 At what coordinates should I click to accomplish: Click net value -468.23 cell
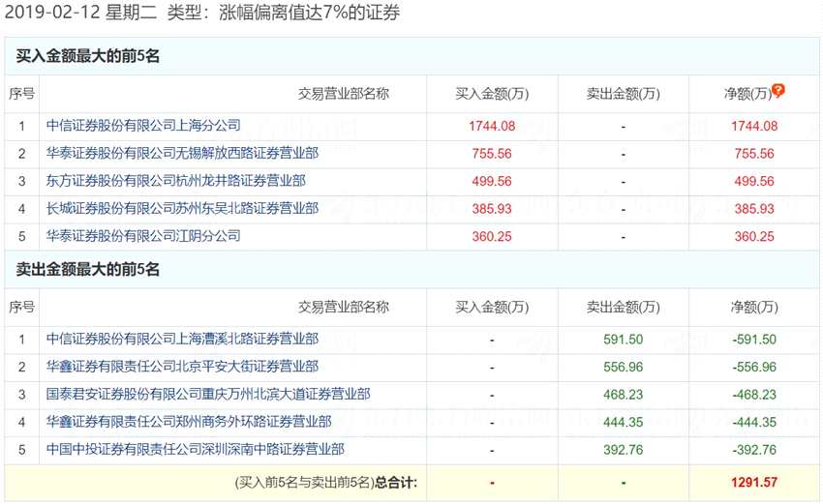(x=754, y=395)
